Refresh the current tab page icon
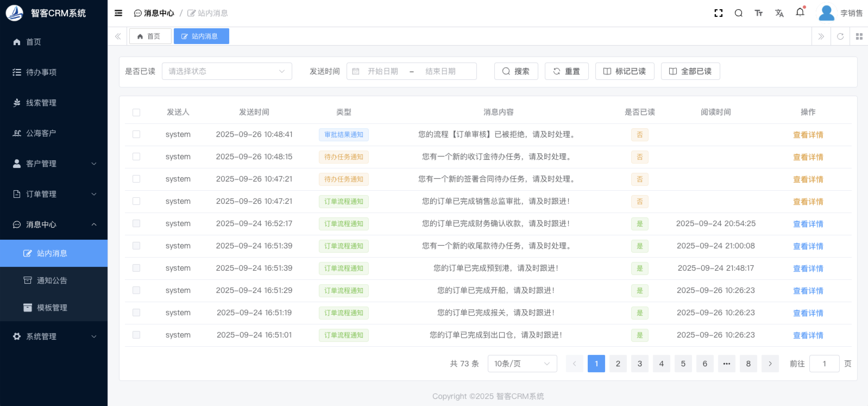The height and width of the screenshot is (406, 868). coord(840,36)
